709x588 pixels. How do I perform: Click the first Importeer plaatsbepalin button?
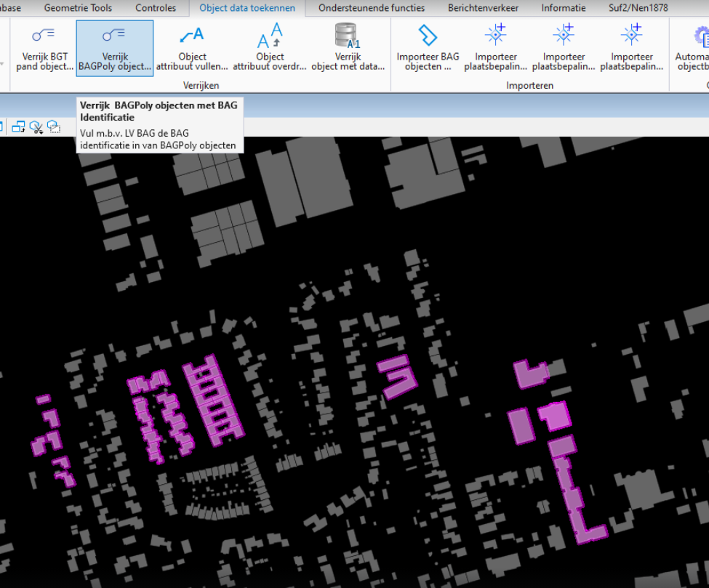tap(496, 48)
